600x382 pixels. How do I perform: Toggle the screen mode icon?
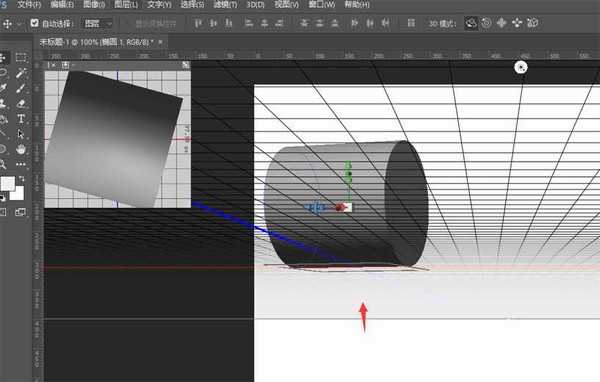point(21,212)
